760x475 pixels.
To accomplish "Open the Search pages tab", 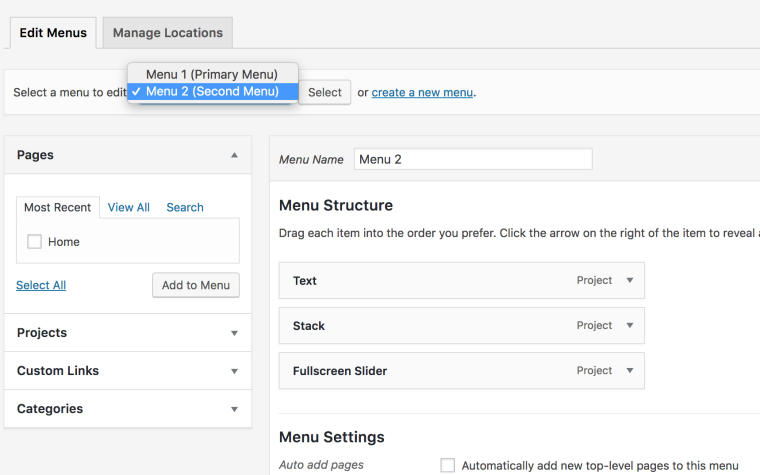I will (185, 208).
